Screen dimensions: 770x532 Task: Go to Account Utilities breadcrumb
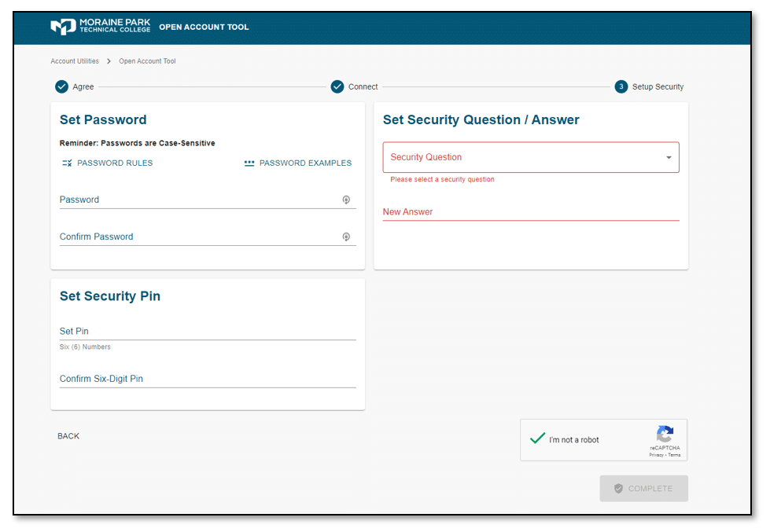click(x=75, y=61)
